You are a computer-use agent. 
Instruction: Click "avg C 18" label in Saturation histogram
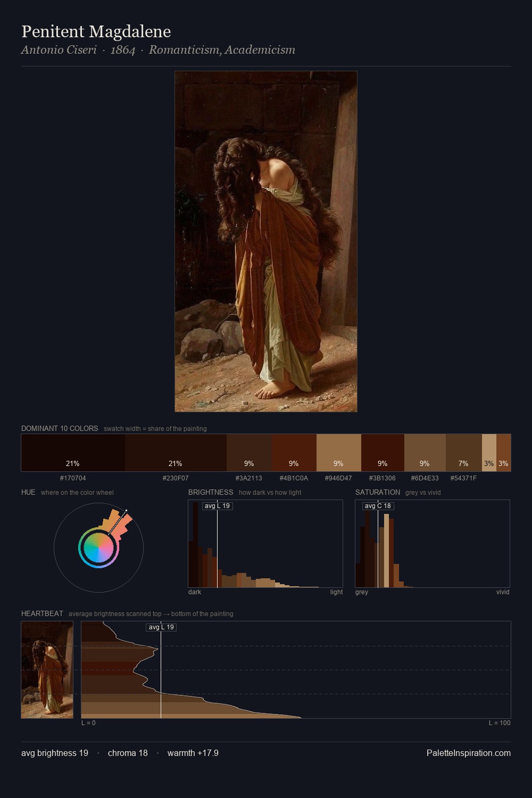(x=378, y=506)
